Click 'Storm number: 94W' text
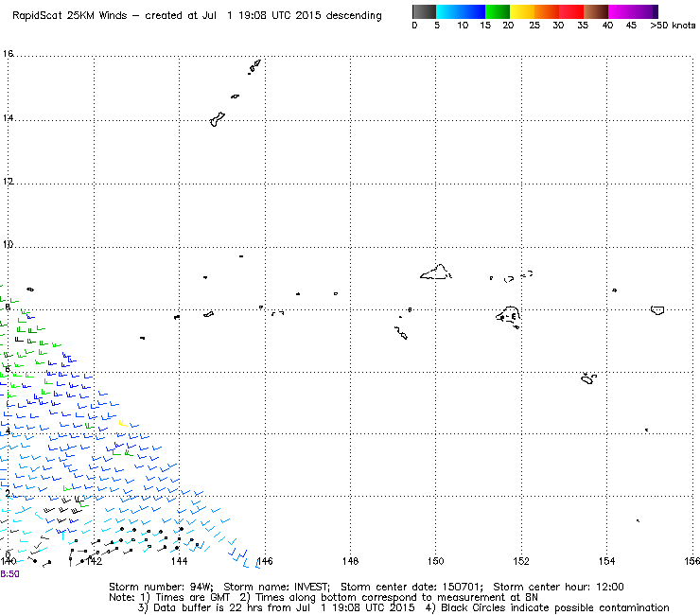The height and width of the screenshot is (615, 700). [161, 587]
